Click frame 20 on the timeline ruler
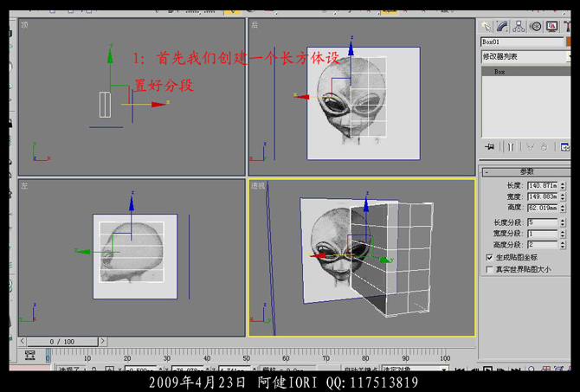The width and height of the screenshot is (580, 392). [x=127, y=358]
